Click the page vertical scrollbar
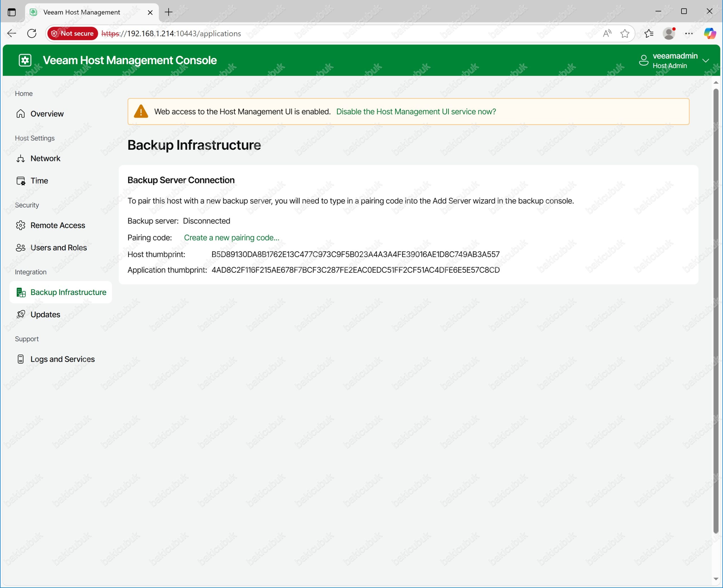 tap(716, 311)
